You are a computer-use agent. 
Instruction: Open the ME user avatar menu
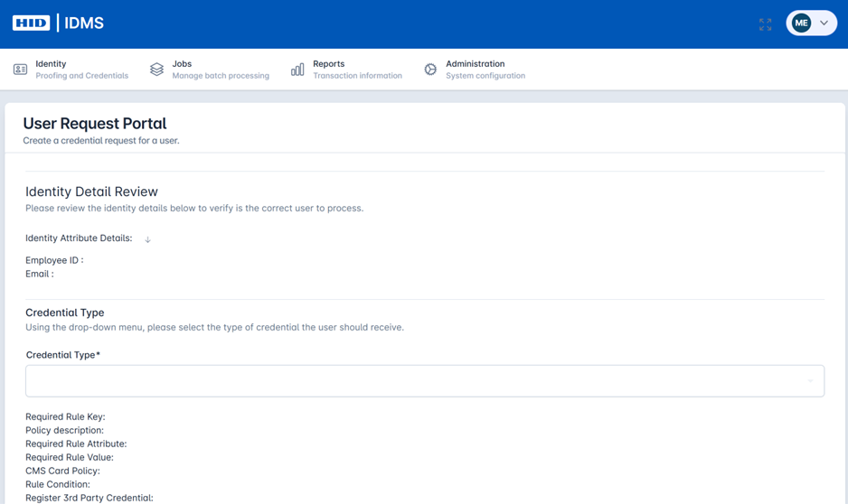tap(801, 23)
